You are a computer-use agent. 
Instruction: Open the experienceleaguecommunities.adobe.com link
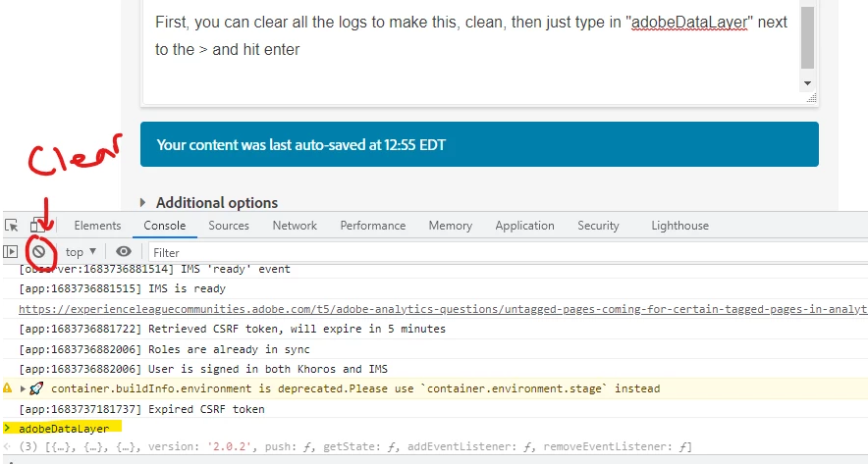tap(443, 309)
